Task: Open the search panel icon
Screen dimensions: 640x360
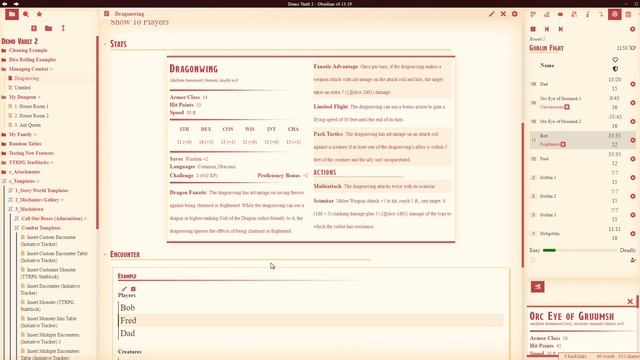Action: click(26, 14)
